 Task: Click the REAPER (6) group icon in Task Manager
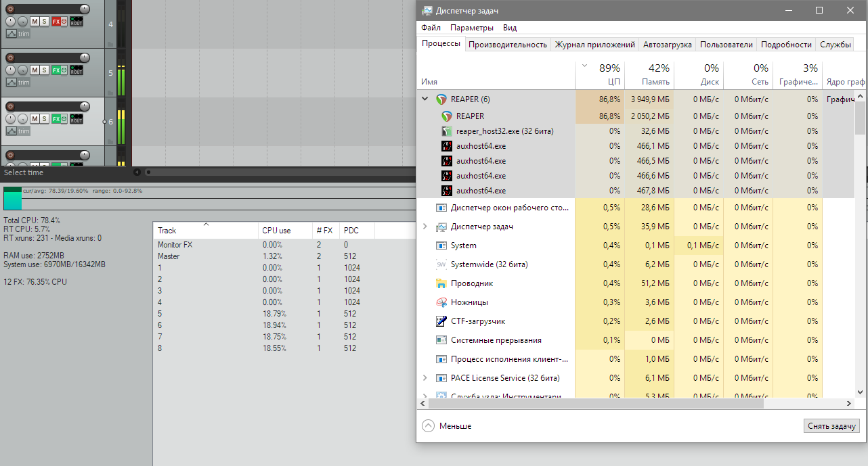pos(441,99)
